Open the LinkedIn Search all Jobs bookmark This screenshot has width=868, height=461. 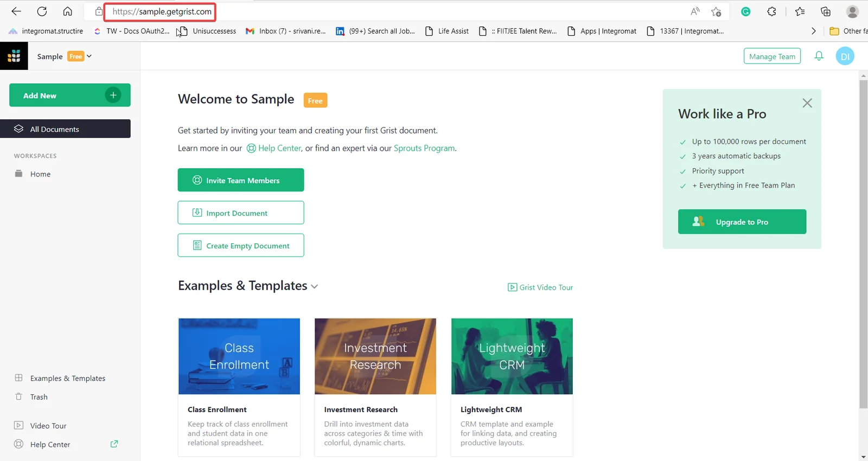[x=375, y=31]
